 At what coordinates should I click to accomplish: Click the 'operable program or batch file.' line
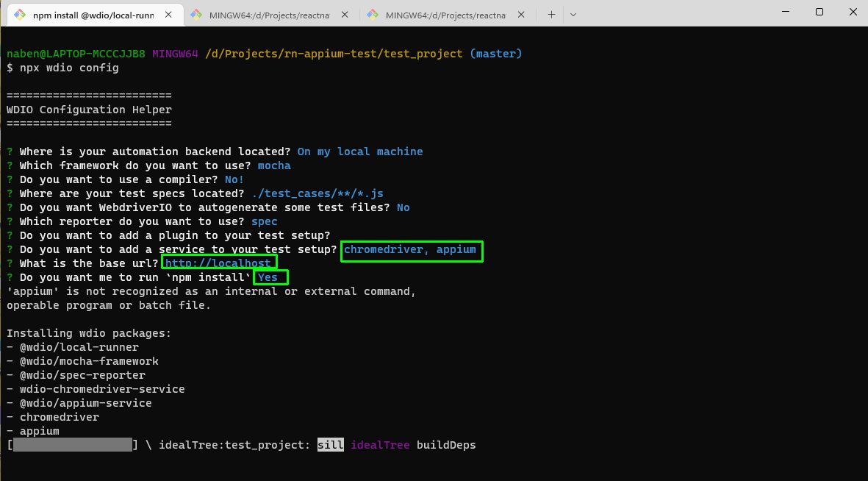(109, 305)
